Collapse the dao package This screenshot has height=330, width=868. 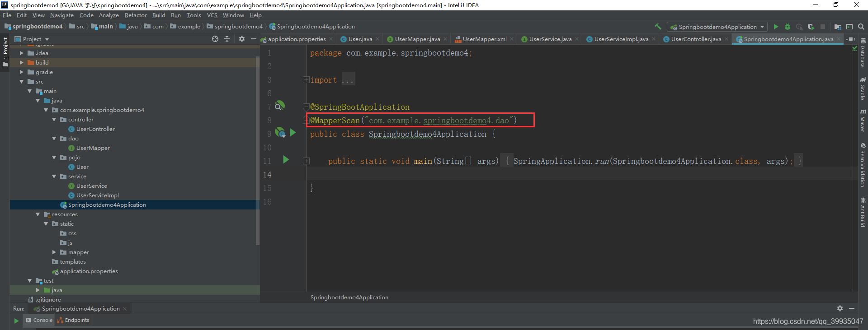[x=54, y=139]
